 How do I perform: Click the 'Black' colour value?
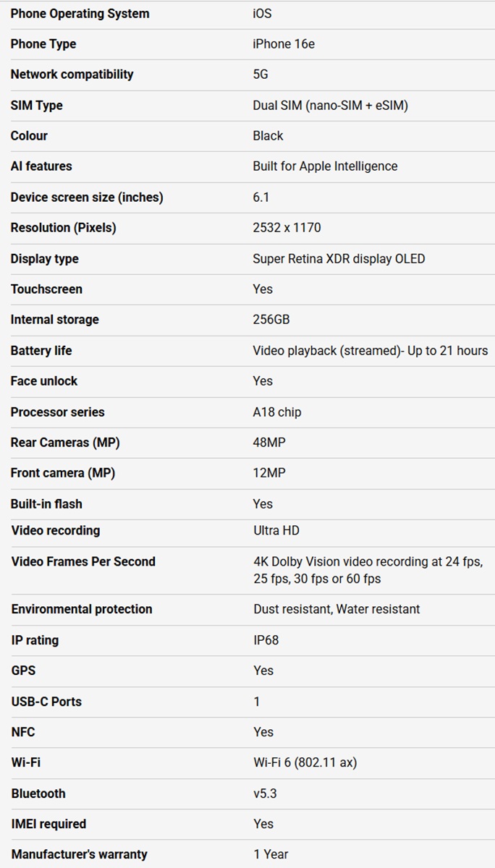[268, 136]
